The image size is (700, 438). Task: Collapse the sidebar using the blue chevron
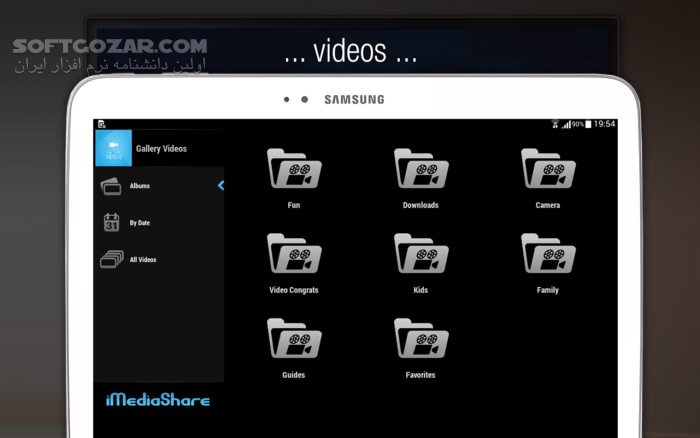click(220, 185)
